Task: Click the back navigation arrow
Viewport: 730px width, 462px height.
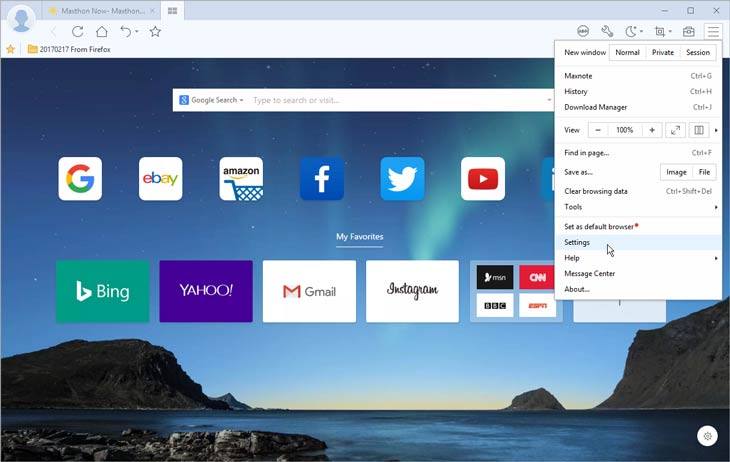Action: pyautogui.click(x=54, y=32)
